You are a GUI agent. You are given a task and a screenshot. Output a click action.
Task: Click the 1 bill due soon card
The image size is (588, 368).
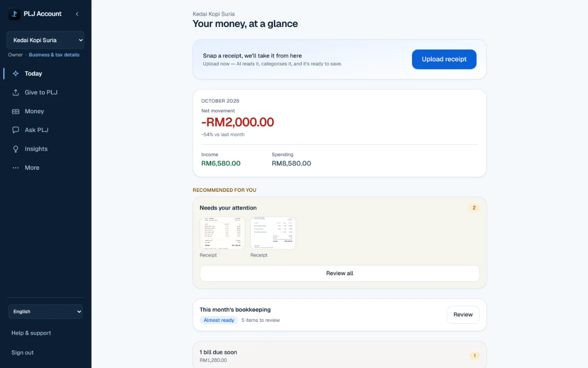click(x=340, y=355)
